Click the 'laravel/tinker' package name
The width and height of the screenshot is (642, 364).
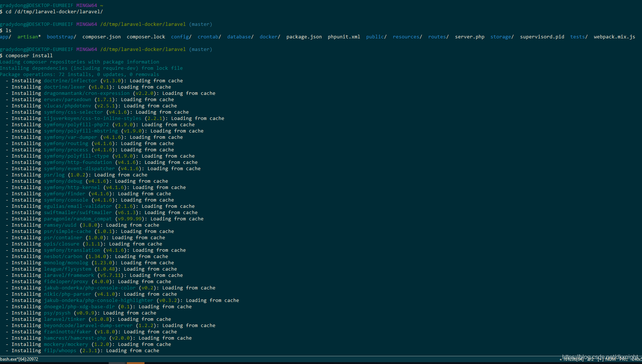(65, 319)
